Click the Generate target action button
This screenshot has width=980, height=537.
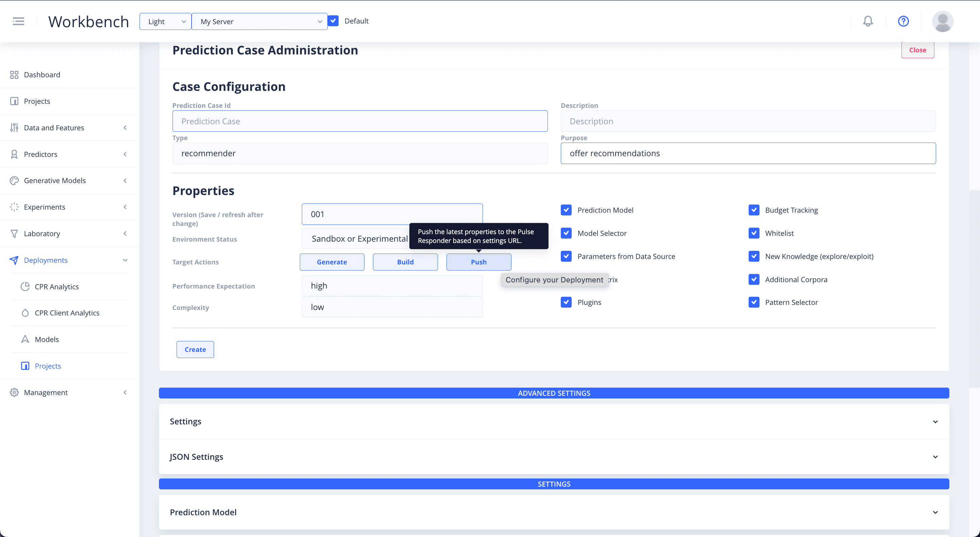(x=332, y=262)
